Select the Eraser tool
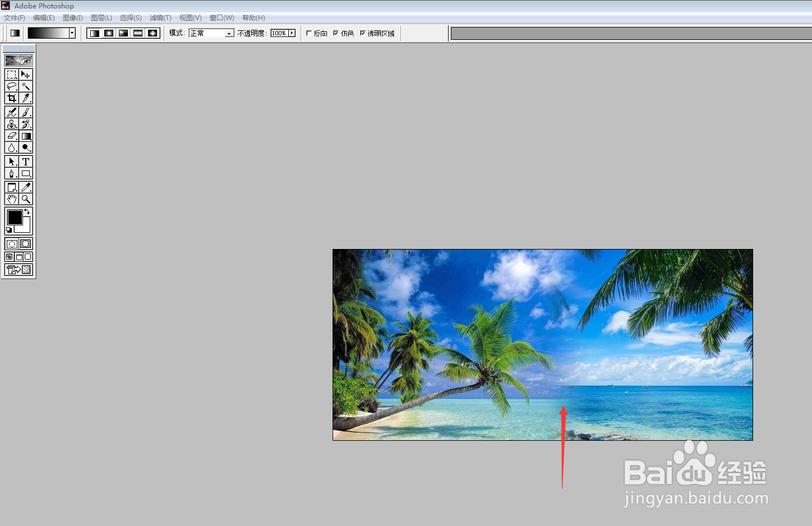 (12, 136)
